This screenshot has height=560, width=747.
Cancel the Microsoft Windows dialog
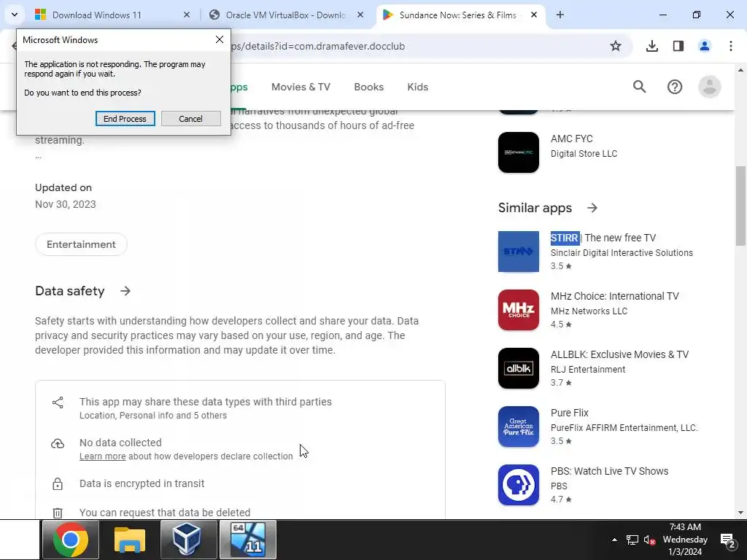(x=190, y=119)
